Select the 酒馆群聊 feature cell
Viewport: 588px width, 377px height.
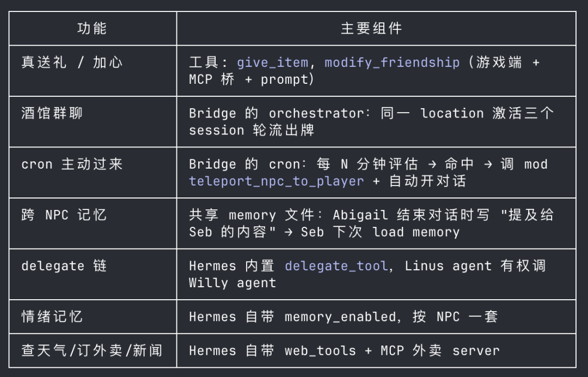point(52,114)
